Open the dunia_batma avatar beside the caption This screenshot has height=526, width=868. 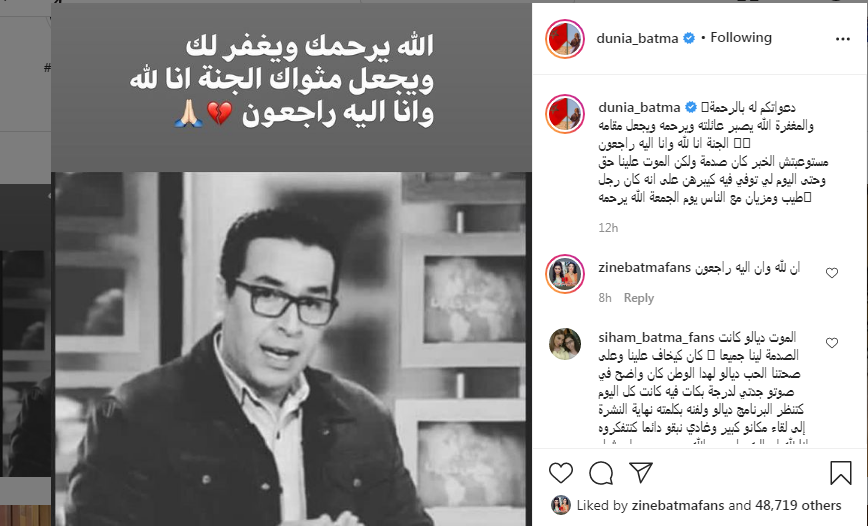[x=565, y=114]
